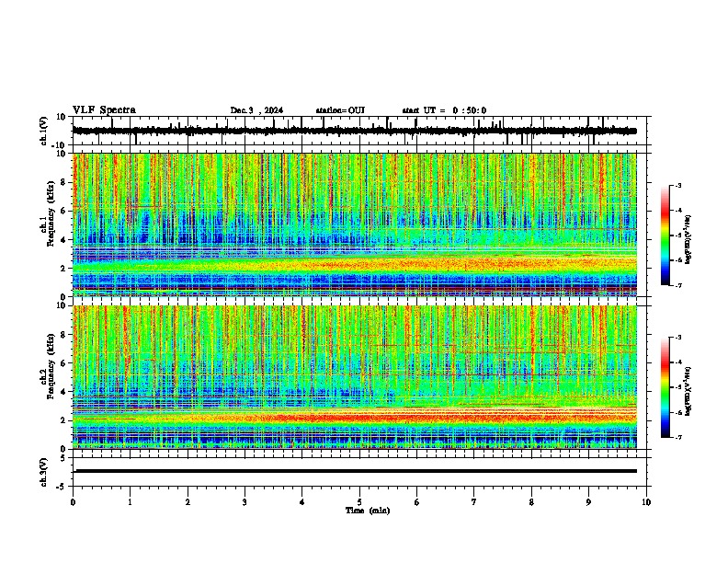The image size is (728, 563).
Task: Click the ch.1 "Frequency (kHz)" axis label
Action: click(51, 214)
